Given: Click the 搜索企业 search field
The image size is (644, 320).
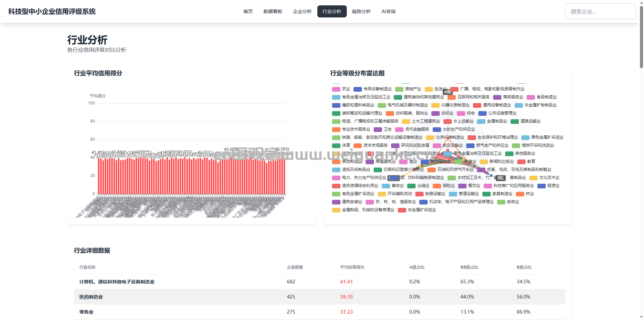Looking at the screenshot, I should tap(600, 11).
